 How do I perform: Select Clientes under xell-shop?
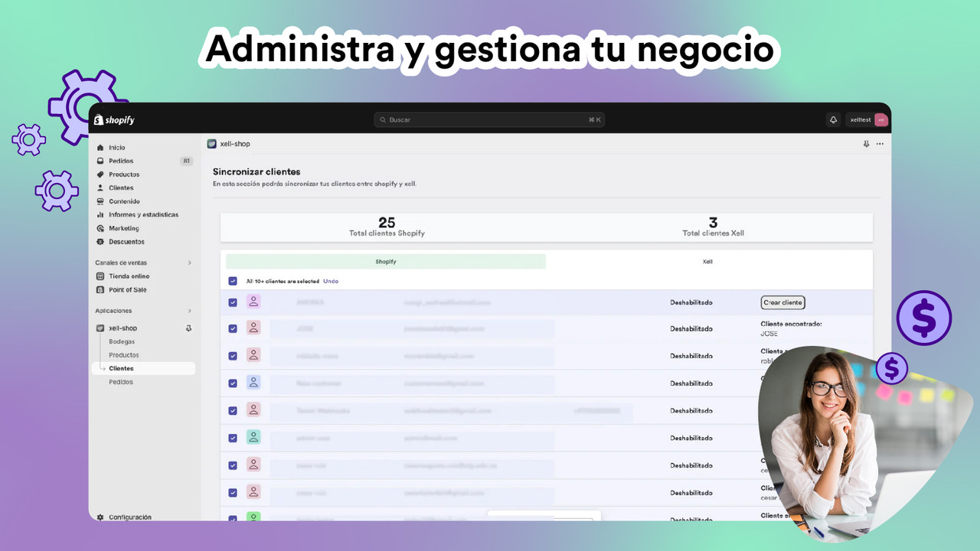pyautogui.click(x=143, y=368)
